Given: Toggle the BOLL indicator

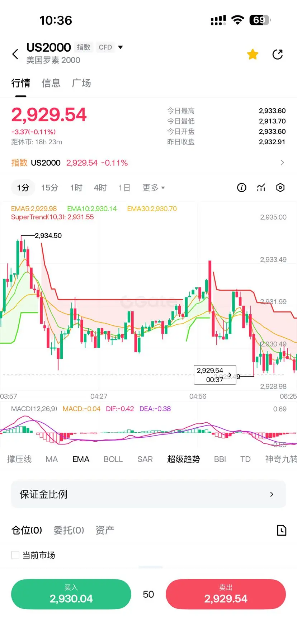Looking at the screenshot, I should (113, 459).
